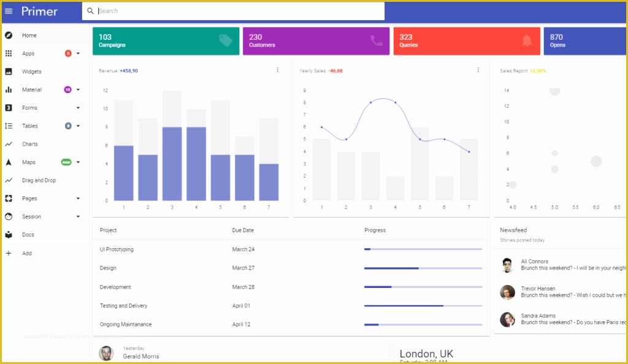The height and width of the screenshot is (364, 628).
Task: Expand the Maps submenu arrow
Action: 78,162
